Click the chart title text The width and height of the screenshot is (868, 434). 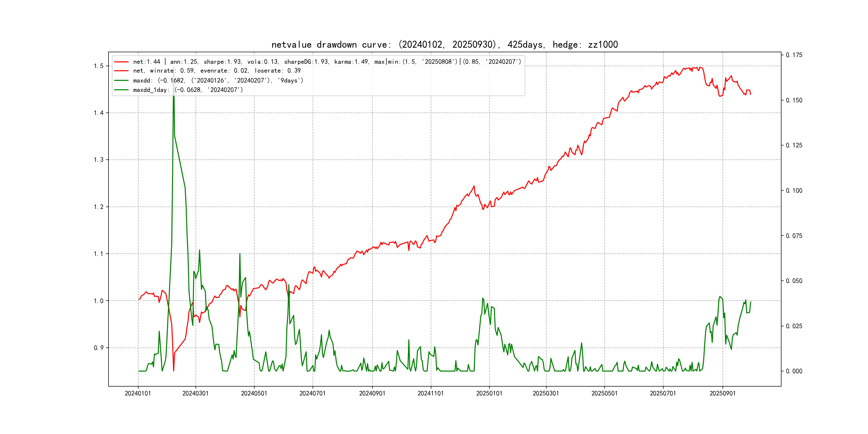coord(444,44)
